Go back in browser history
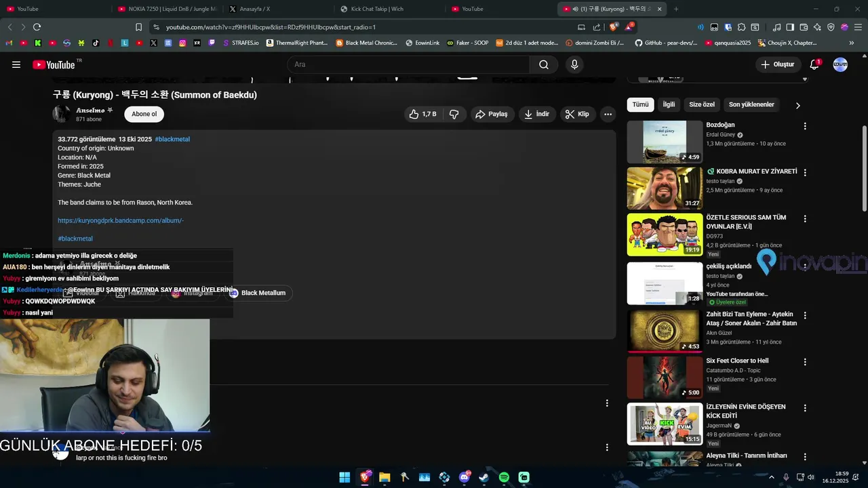 point(9,27)
